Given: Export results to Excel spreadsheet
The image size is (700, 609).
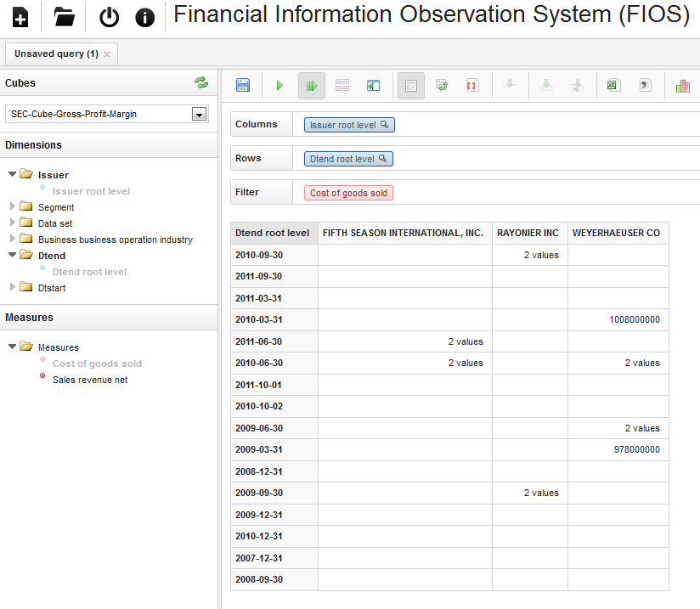Looking at the screenshot, I should tap(612, 85).
